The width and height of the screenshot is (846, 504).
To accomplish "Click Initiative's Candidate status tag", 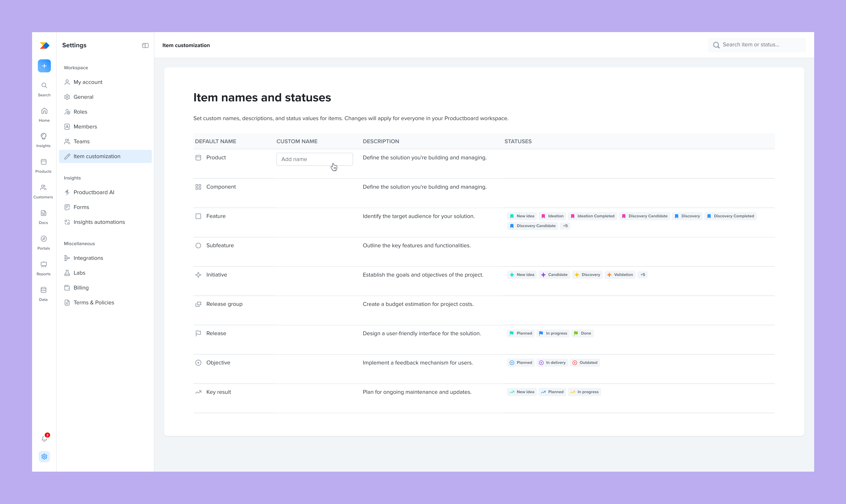I will tap(554, 275).
